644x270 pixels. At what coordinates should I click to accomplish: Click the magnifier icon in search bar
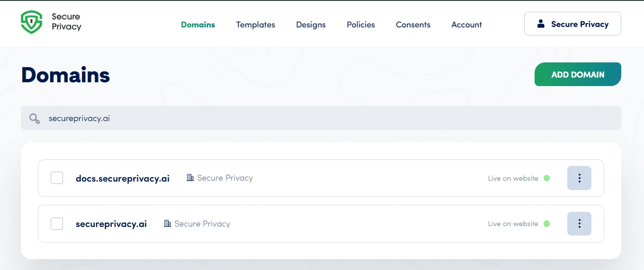[x=35, y=118]
